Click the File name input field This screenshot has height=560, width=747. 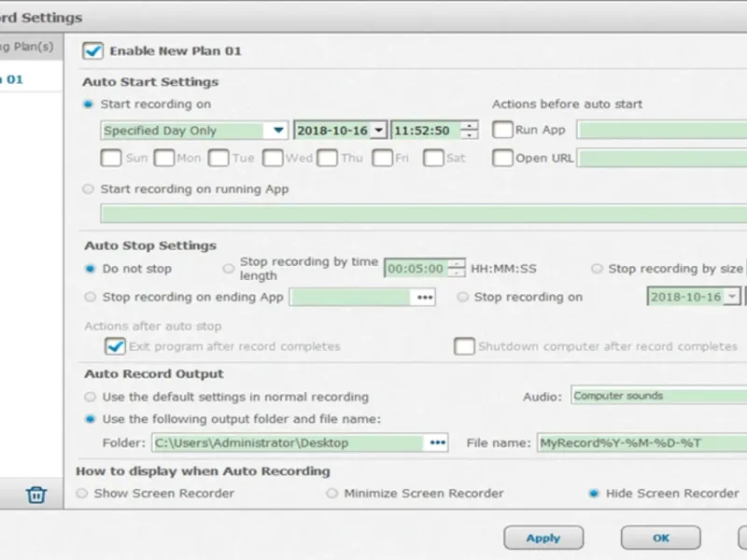(641, 443)
